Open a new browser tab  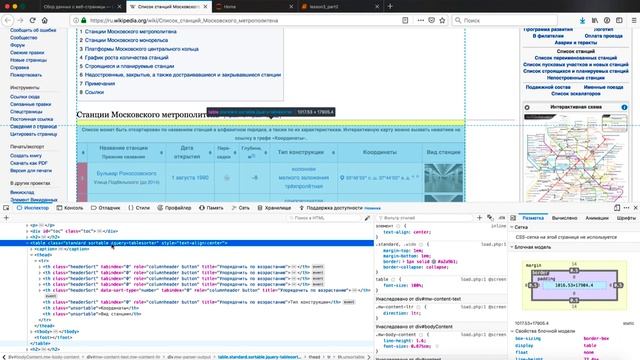click(390, 7)
